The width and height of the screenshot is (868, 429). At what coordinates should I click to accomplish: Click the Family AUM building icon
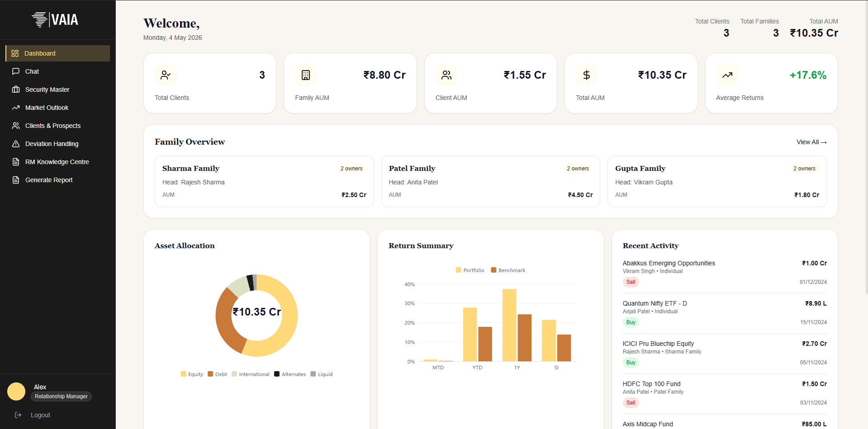(x=306, y=75)
